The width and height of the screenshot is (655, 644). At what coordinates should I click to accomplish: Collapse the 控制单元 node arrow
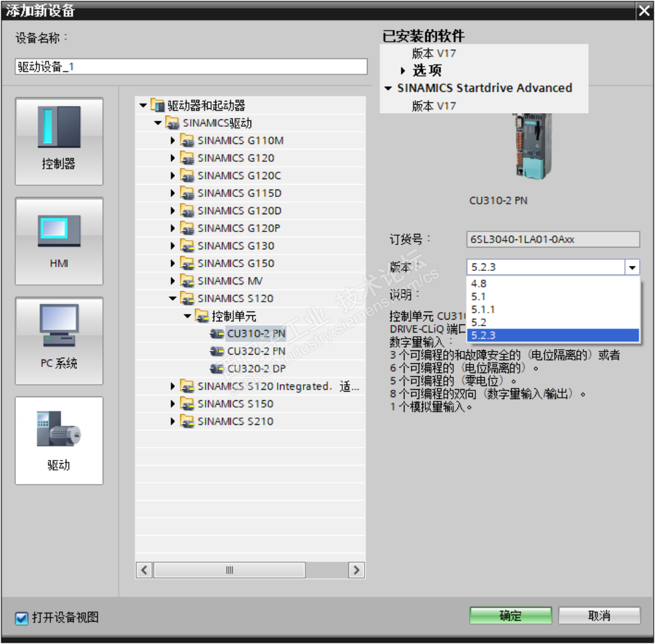(188, 316)
